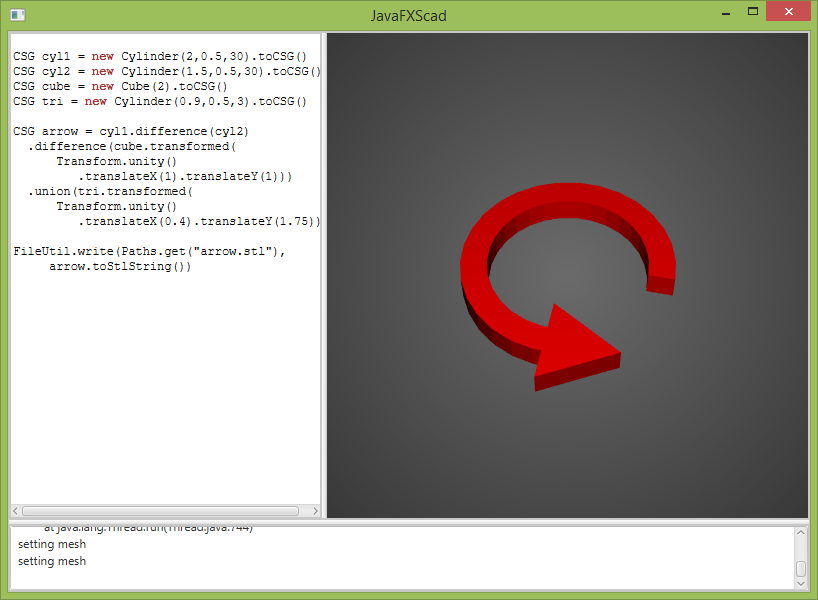
Task: Click the JavaFXScad title bar text
Action: pos(408,15)
